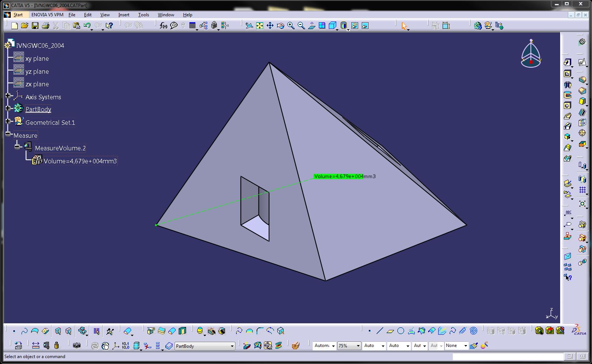This screenshot has width=592, height=364.
Task: Click the Select arrow cursor icon
Action: click(404, 26)
